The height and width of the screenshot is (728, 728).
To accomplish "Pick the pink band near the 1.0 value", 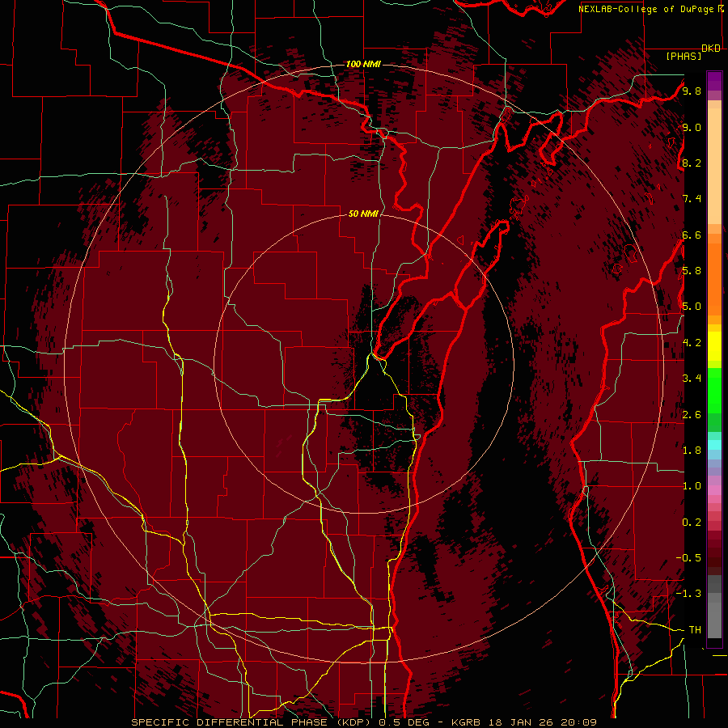I will pyautogui.click(x=714, y=490).
